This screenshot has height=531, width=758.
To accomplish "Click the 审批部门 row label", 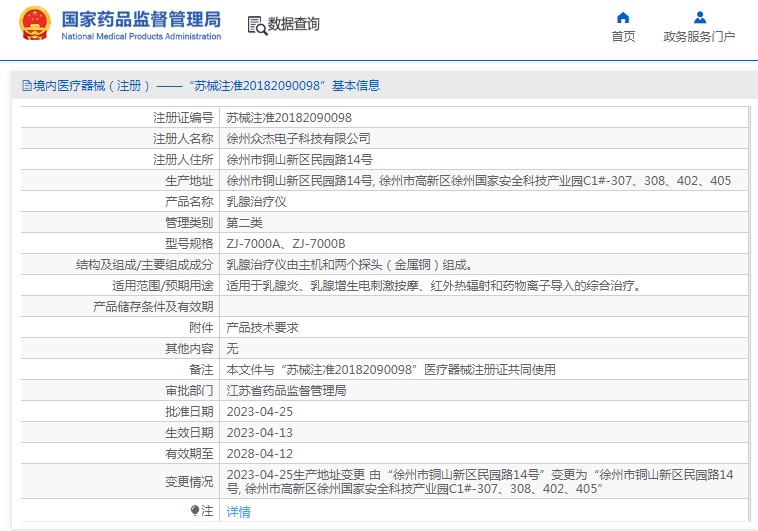I will click(x=189, y=391).
